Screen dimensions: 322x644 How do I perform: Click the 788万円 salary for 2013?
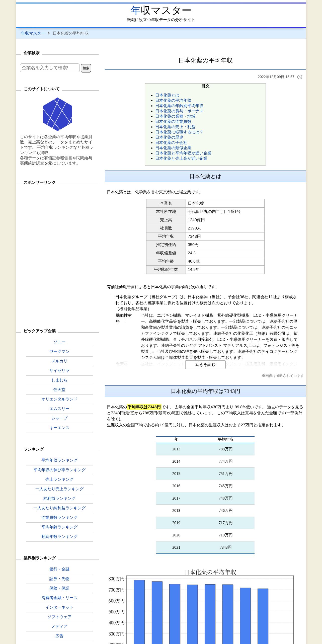[226, 449]
